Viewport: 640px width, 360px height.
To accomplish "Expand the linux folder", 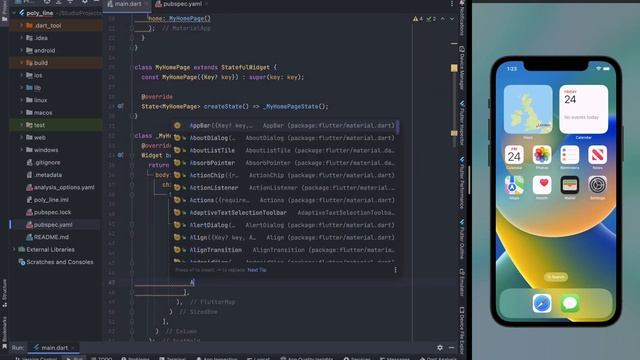I will 21,100.
